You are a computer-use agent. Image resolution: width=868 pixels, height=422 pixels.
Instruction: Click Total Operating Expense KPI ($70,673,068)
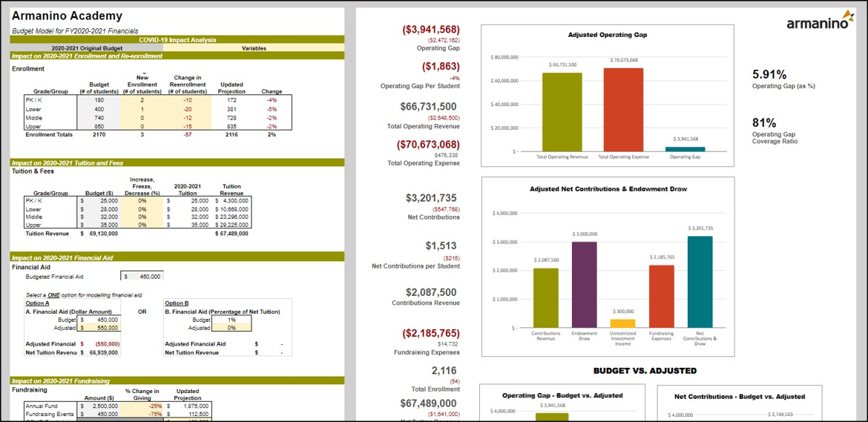[x=428, y=145]
